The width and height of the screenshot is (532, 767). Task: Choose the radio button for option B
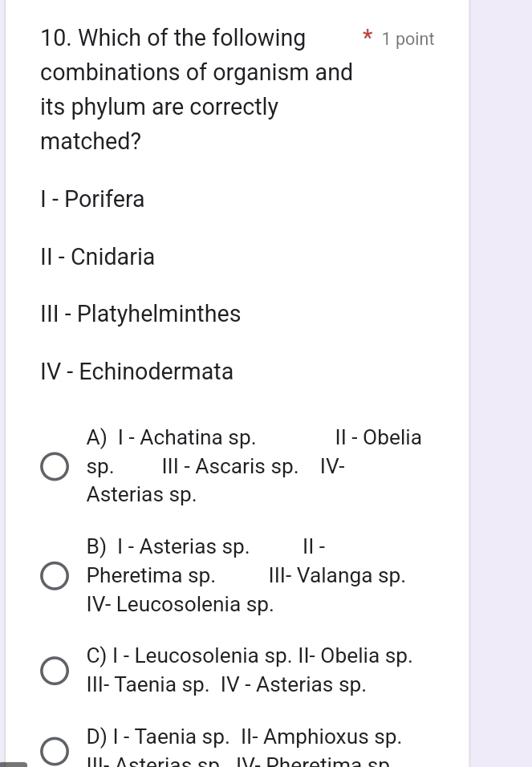tap(55, 575)
